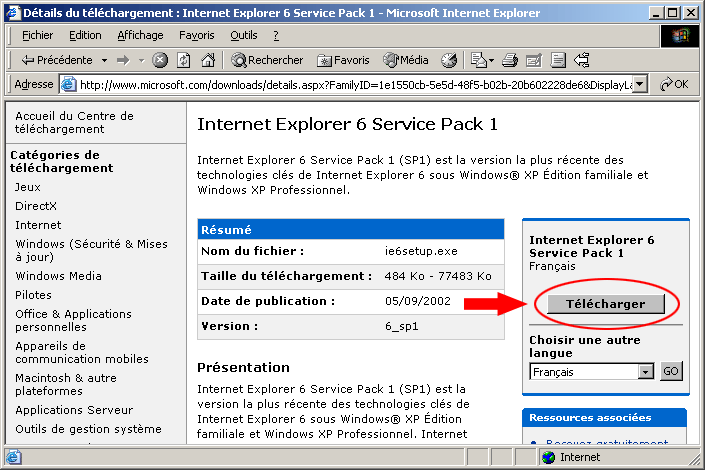
Task: Refresh the page with the refresh icon
Action: coord(184,60)
